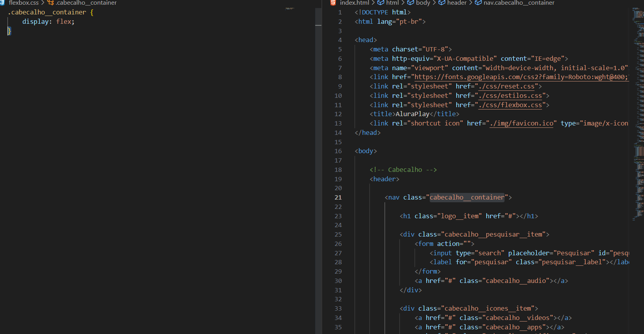The height and width of the screenshot is (334, 644).
Task: Click the image/x-icon type value
Action: point(606,124)
